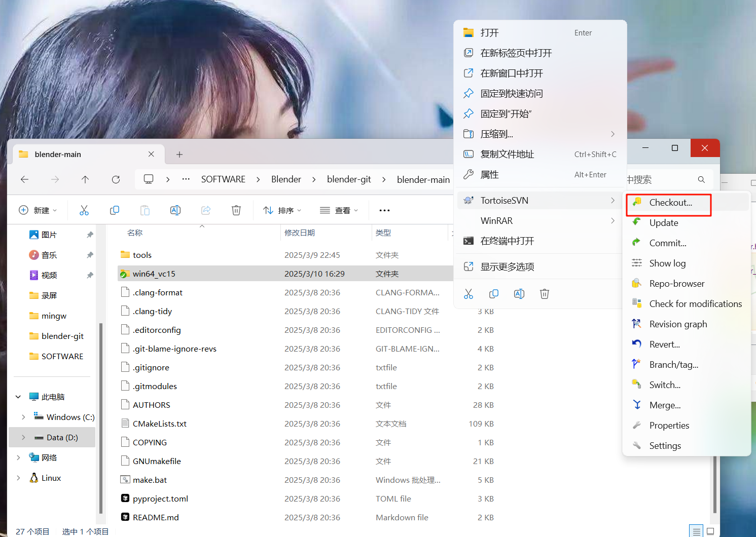Expand the Linux tree node
The image size is (756, 537).
(x=18, y=478)
